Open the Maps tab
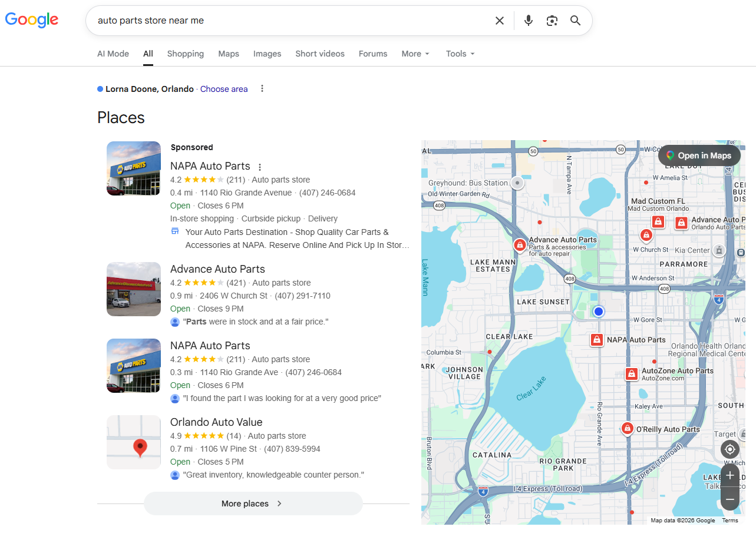 (229, 54)
